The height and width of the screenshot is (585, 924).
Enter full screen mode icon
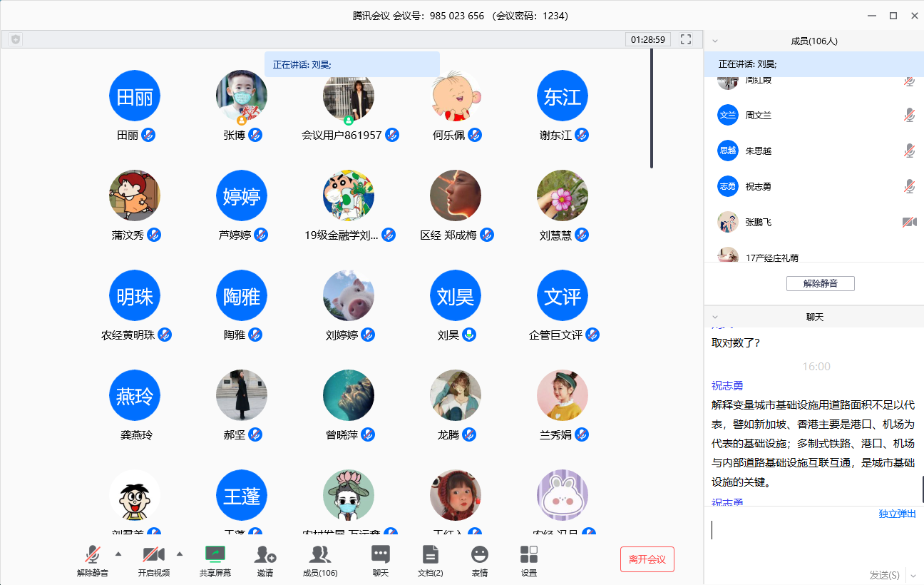(x=686, y=39)
